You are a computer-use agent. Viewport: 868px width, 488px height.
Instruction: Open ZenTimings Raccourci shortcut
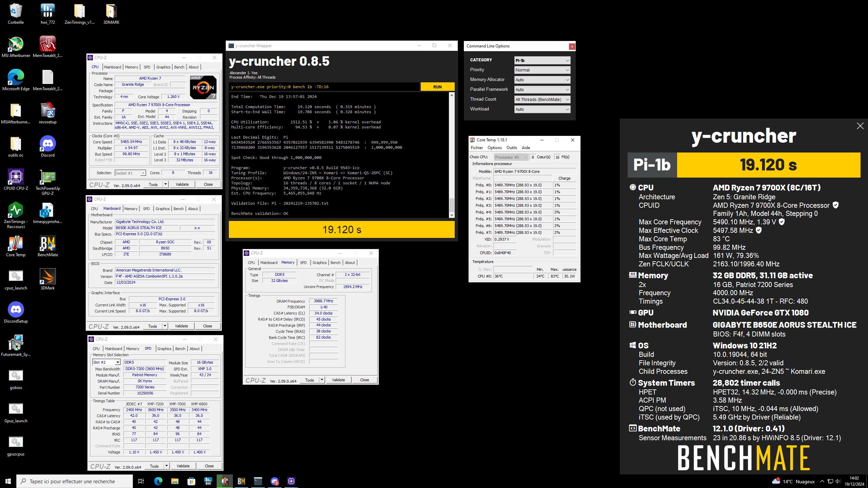point(16,215)
